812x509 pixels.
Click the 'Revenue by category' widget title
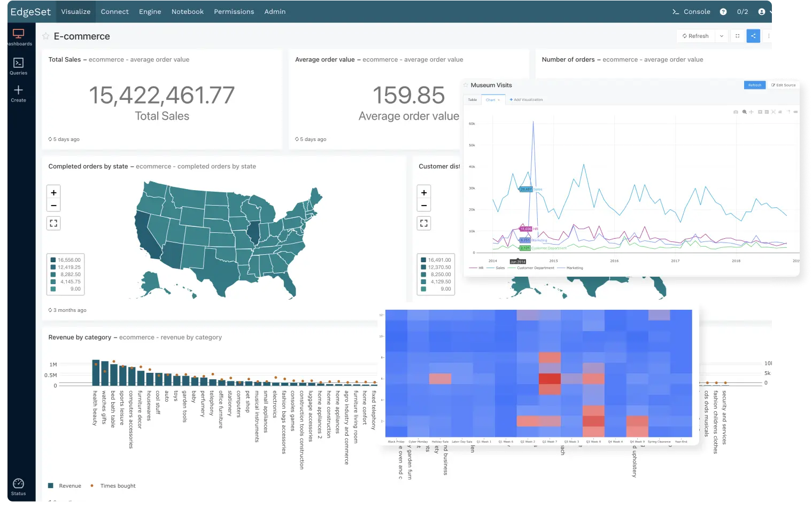[80, 338]
